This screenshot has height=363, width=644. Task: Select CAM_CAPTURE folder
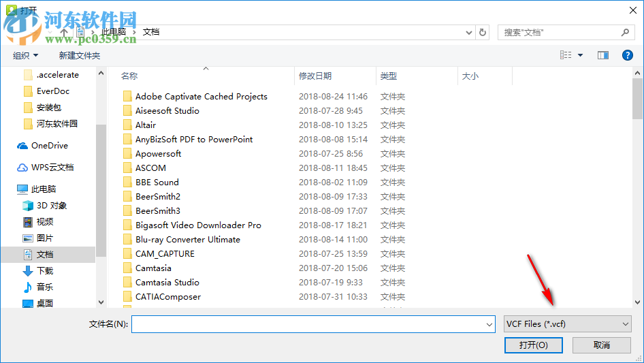click(165, 254)
